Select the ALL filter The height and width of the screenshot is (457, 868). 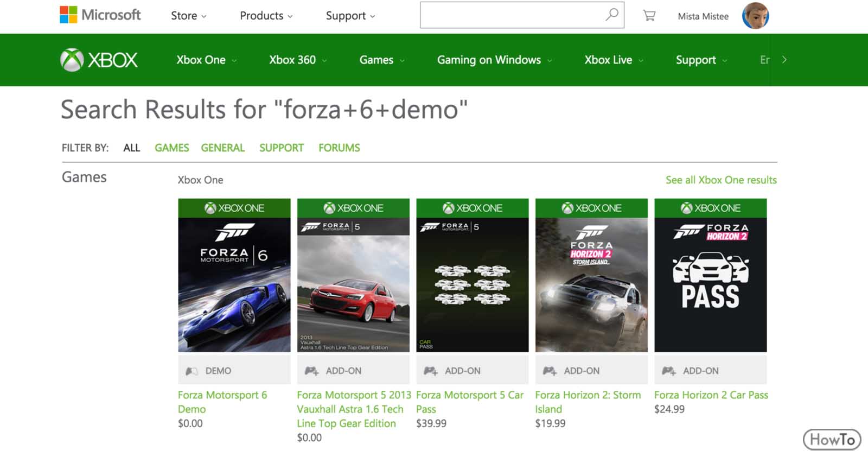tap(132, 148)
